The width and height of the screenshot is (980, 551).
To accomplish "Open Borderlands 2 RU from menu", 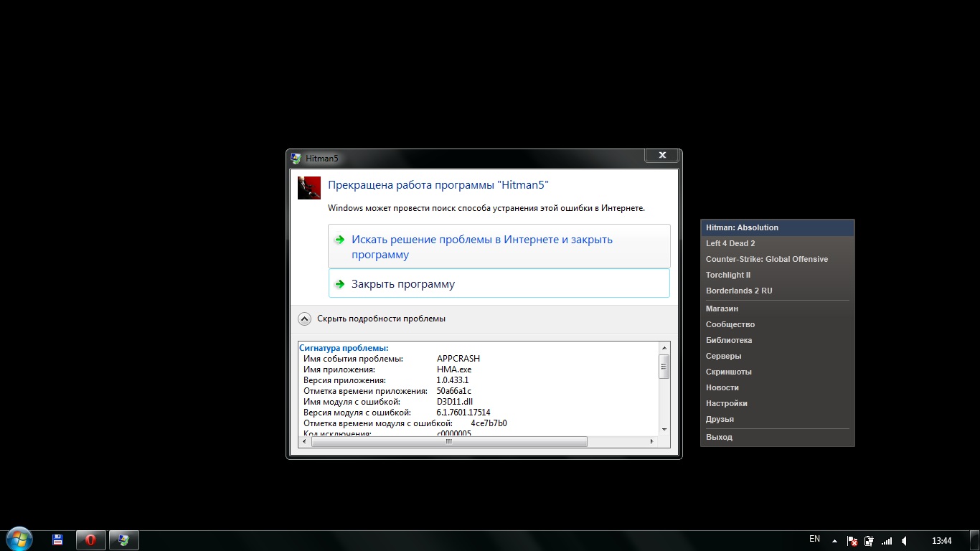I will [x=778, y=291].
